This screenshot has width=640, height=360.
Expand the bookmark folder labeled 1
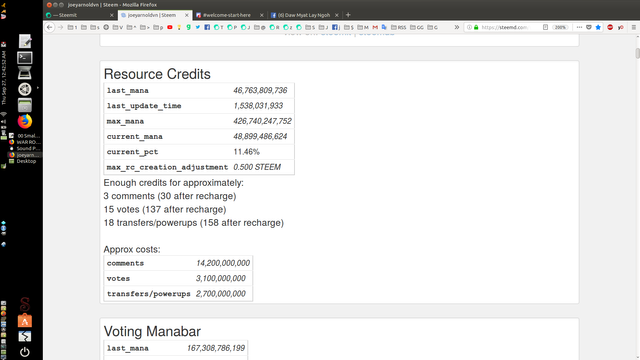(x=72, y=27)
